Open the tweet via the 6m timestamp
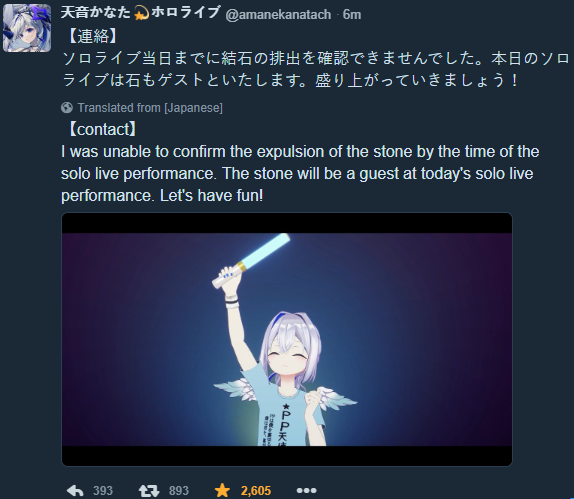Screen dimensions: 574x499 pos(352,14)
